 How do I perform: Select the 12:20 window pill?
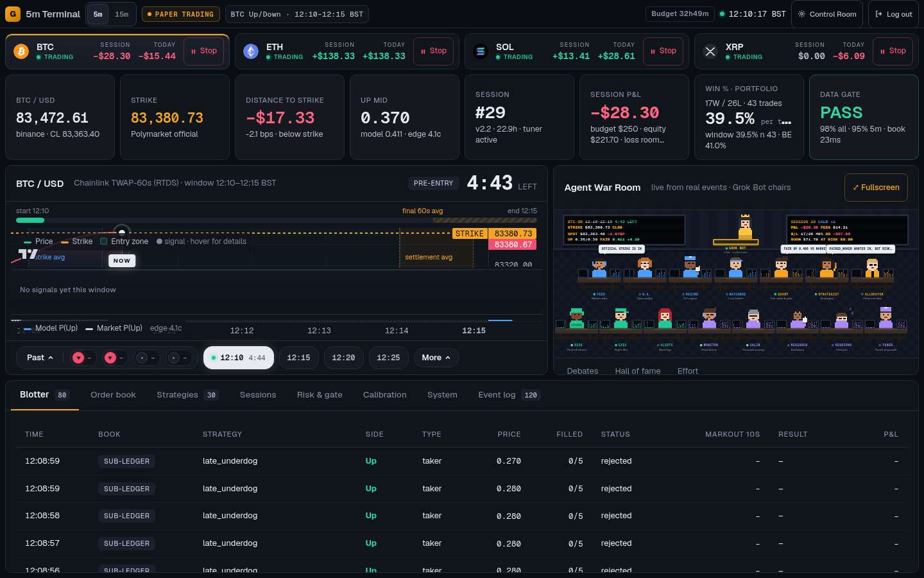[343, 358]
